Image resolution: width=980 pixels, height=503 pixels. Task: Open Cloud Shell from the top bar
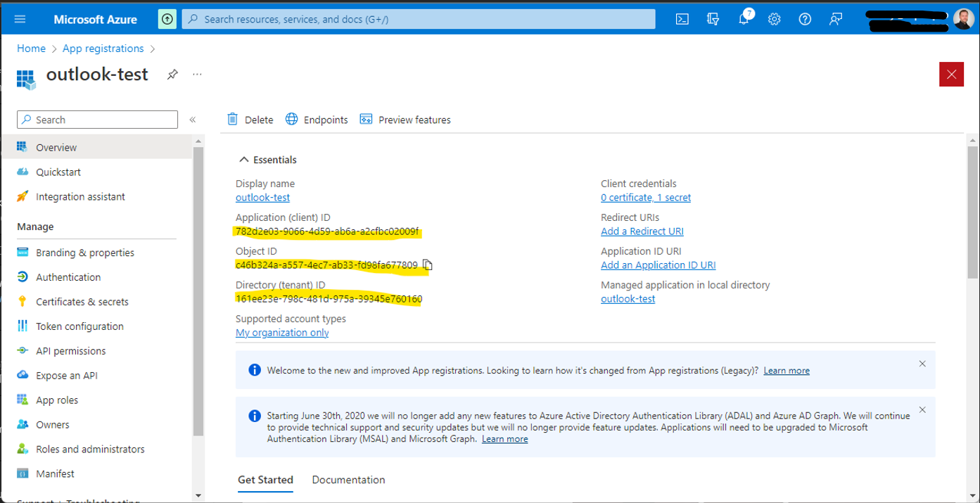pos(682,19)
